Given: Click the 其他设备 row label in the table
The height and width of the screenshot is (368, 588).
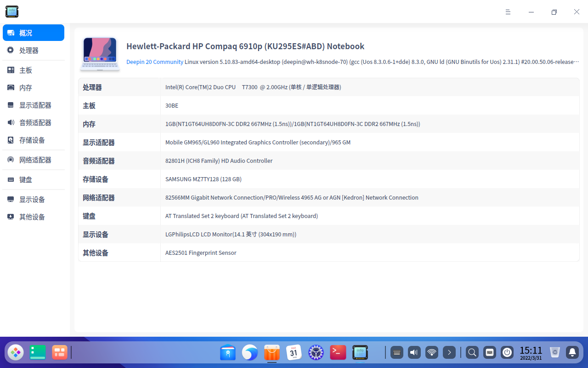Looking at the screenshot, I should pyautogui.click(x=96, y=253).
